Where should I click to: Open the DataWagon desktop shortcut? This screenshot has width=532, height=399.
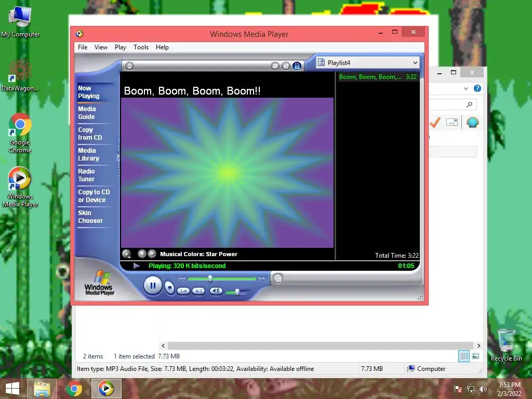pyautogui.click(x=20, y=76)
